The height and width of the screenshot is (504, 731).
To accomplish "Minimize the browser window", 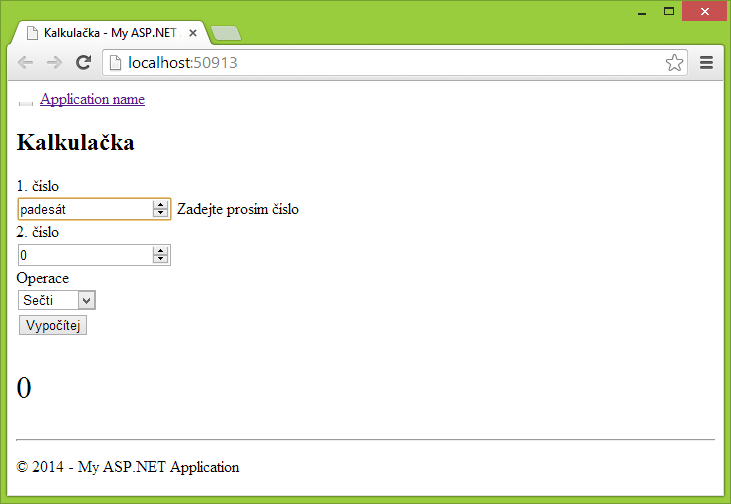I will pyautogui.click(x=642, y=12).
